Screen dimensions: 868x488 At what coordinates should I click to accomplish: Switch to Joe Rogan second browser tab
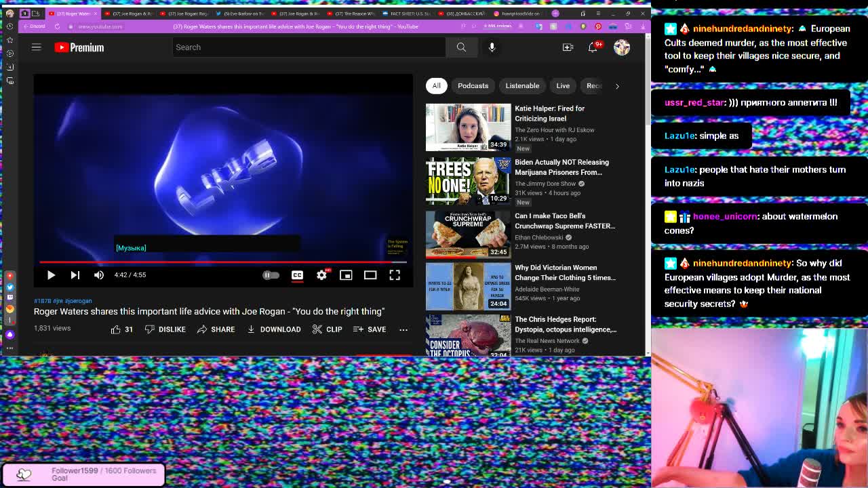pos(131,14)
